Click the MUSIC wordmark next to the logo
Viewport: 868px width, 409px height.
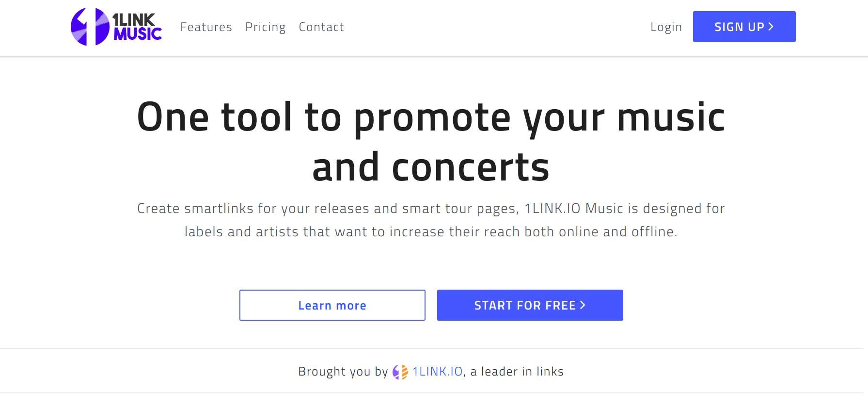point(137,34)
